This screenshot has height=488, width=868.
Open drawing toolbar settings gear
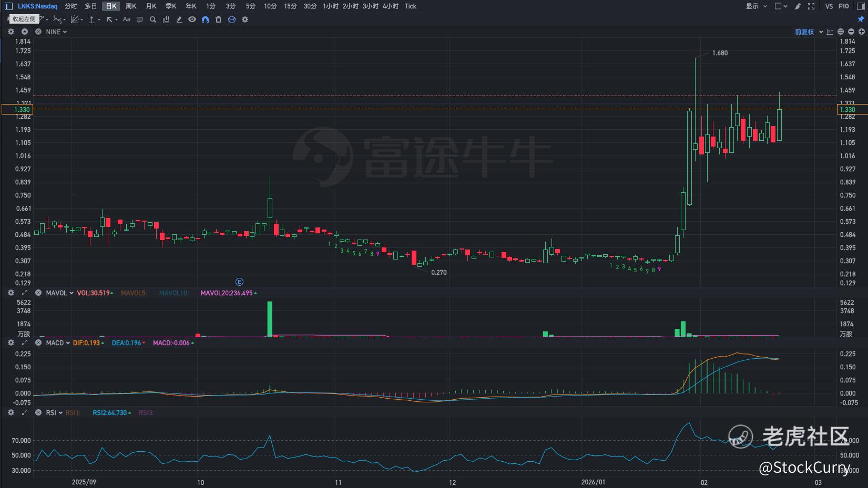tap(245, 19)
